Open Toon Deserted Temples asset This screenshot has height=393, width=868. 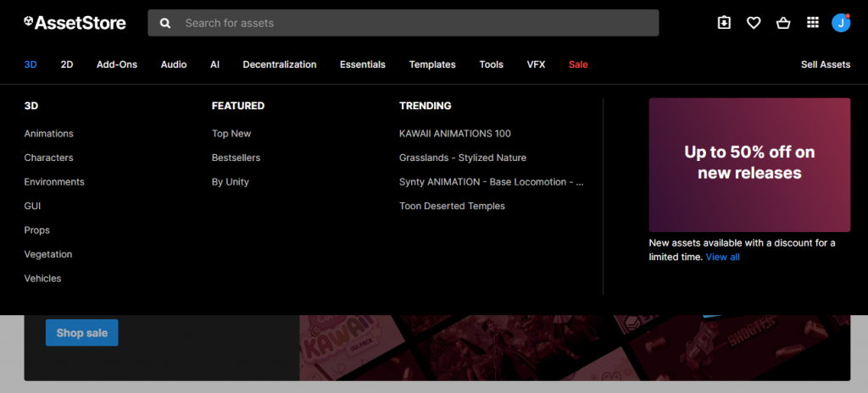(453, 206)
